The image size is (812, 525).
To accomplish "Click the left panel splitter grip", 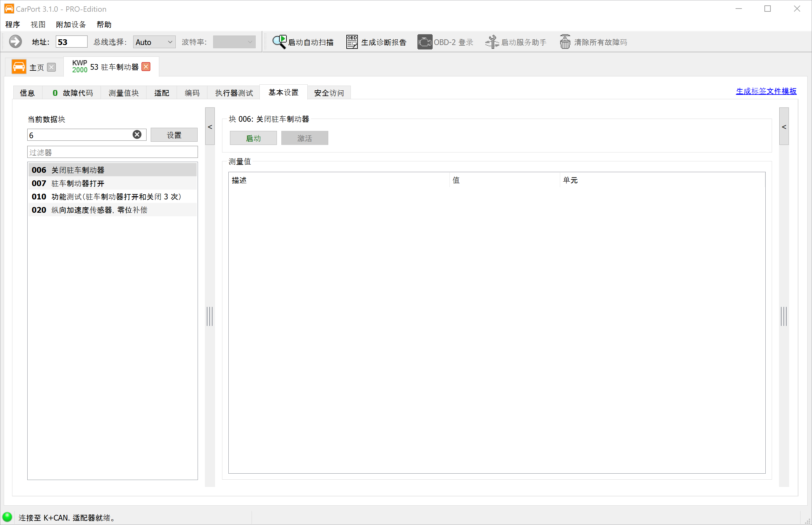I will coord(210,316).
